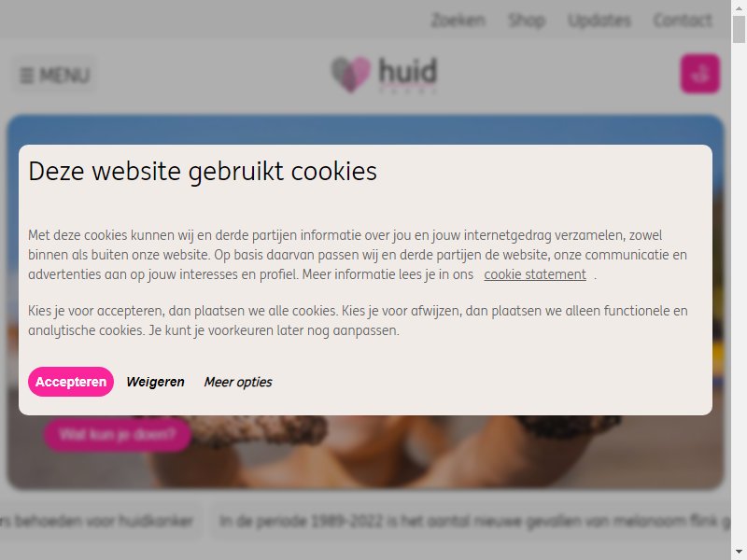Click the pink Accepteren button
This screenshot has height=560, width=747.
(x=71, y=382)
